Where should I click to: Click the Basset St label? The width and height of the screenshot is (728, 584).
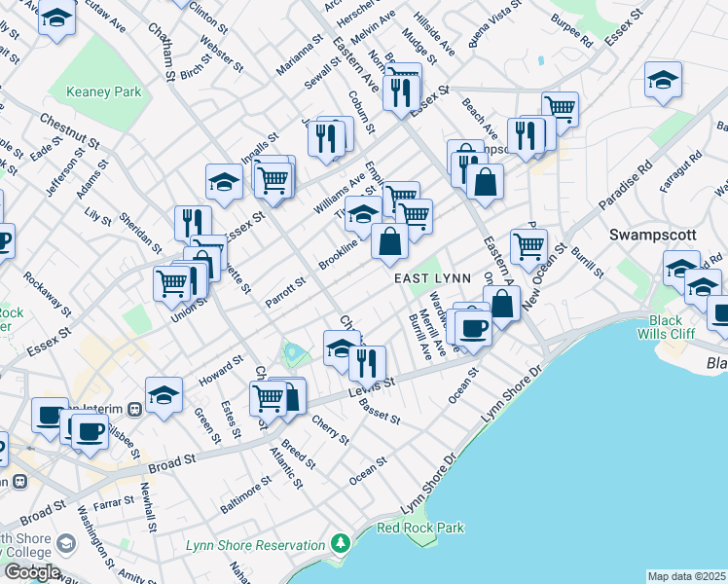(380, 413)
